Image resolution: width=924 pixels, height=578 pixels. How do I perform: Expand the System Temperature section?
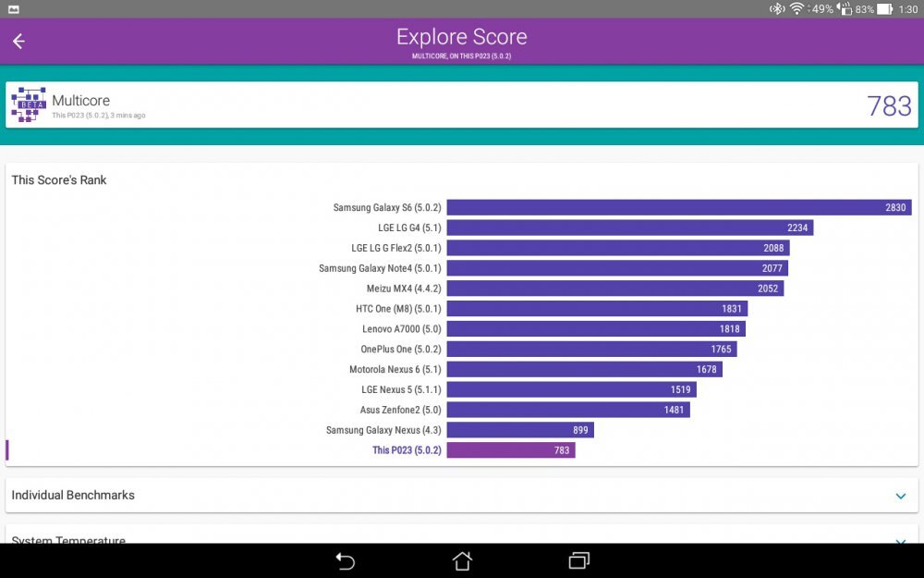pos(901,540)
